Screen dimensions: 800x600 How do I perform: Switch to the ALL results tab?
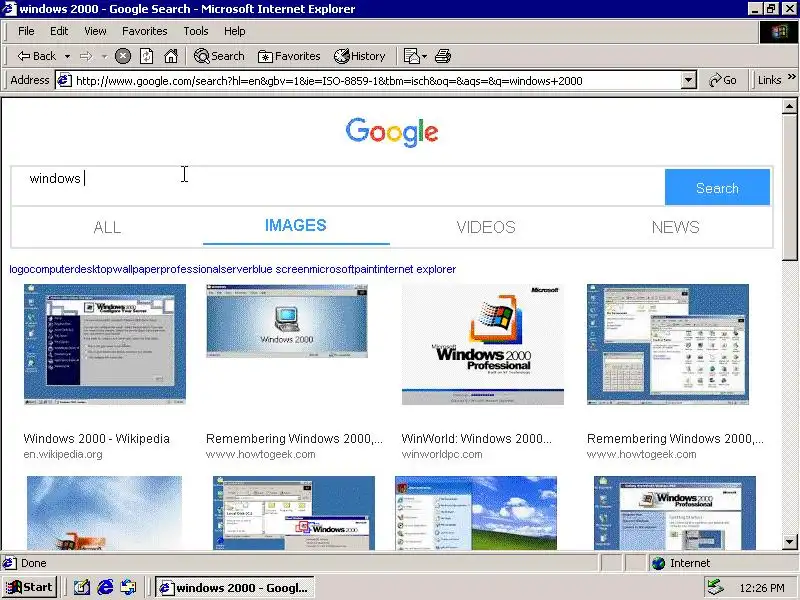[107, 227]
